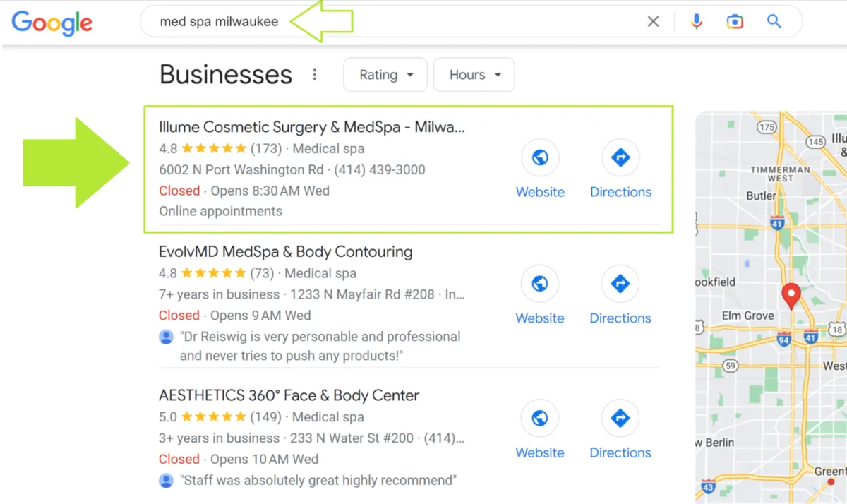Get directions to AESTHETICS 360° icon
847x504 pixels.
[x=620, y=419]
